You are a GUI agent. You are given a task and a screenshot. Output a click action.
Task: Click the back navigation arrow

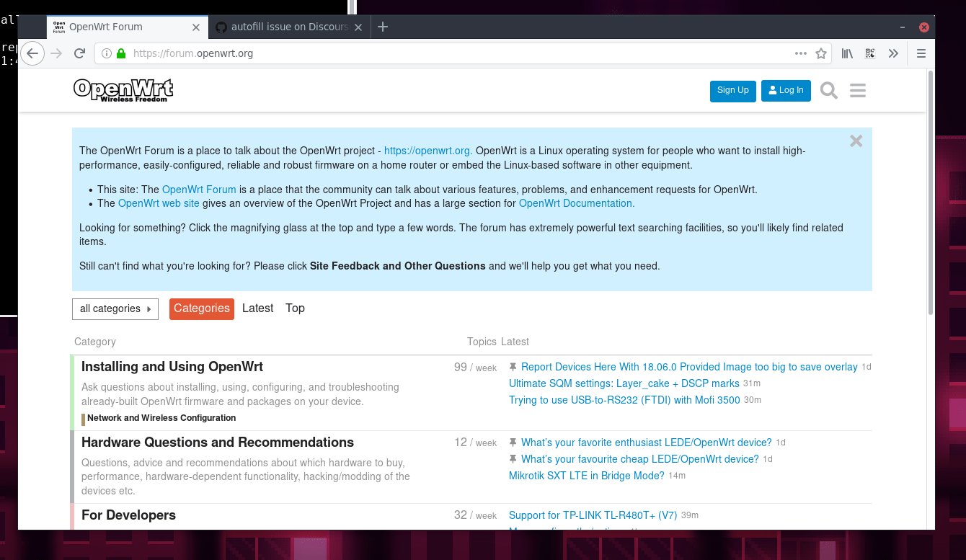tap(32, 53)
